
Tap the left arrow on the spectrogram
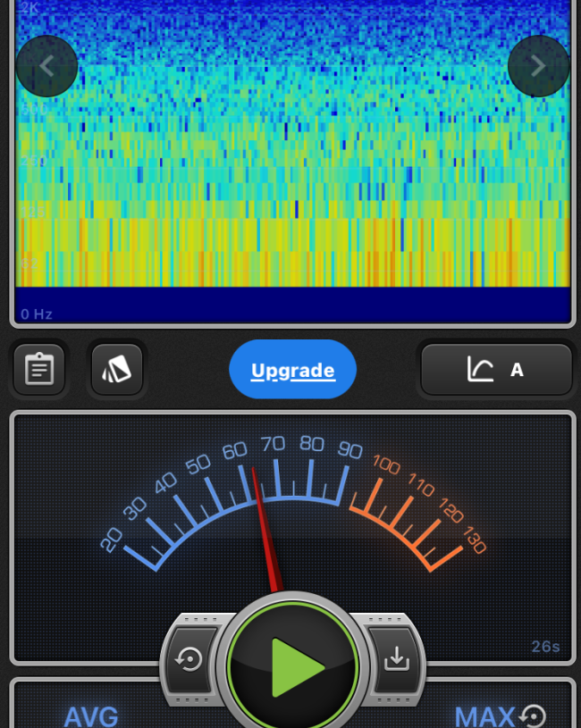click(47, 66)
